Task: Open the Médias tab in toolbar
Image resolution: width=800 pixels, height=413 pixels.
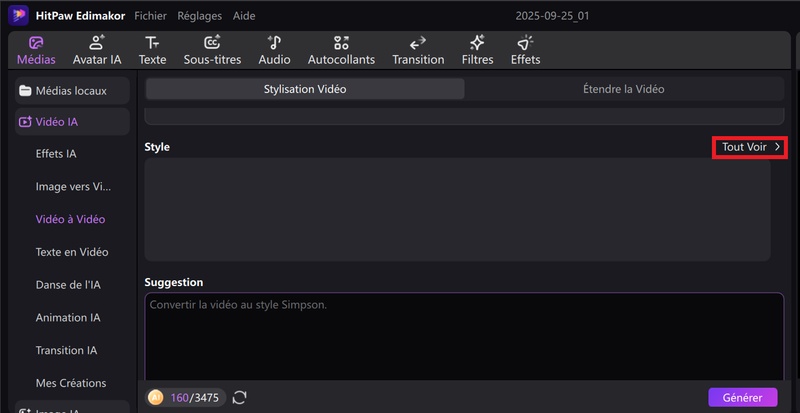Action: click(36, 50)
